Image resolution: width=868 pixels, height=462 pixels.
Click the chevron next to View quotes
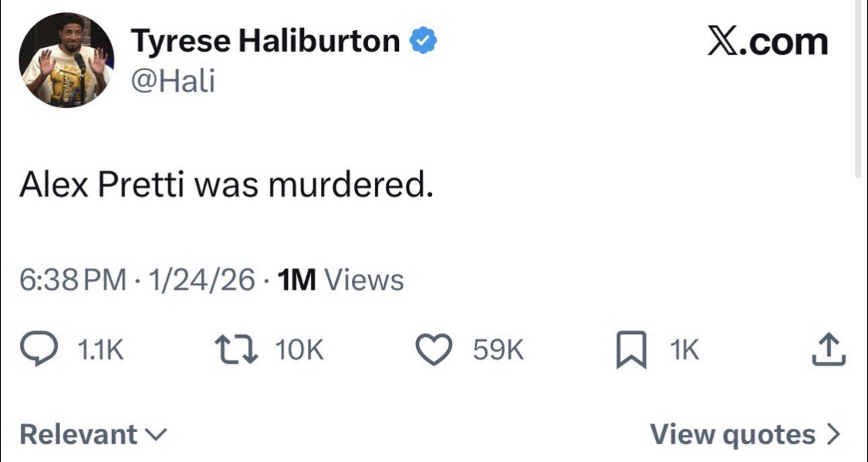tap(833, 434)
